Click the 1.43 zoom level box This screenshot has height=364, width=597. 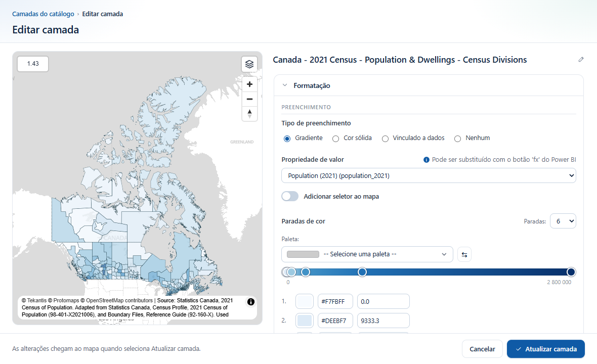[33, 64]
